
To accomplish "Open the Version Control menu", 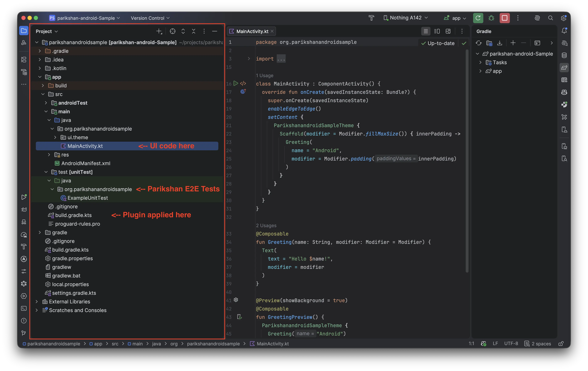I will point(150,18).
